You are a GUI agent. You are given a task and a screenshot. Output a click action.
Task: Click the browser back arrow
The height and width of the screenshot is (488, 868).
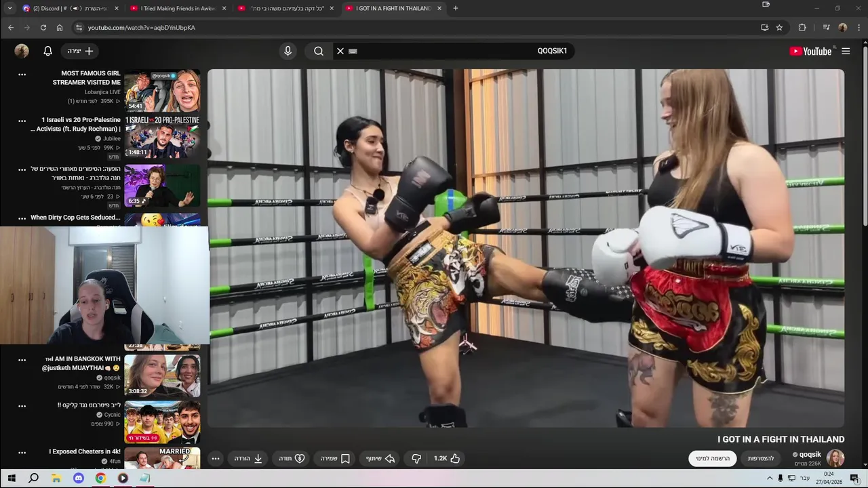pos(11,27)
